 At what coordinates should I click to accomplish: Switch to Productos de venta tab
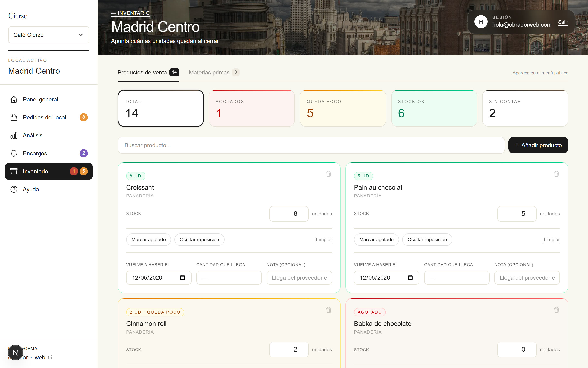click(x=148, y=73)
